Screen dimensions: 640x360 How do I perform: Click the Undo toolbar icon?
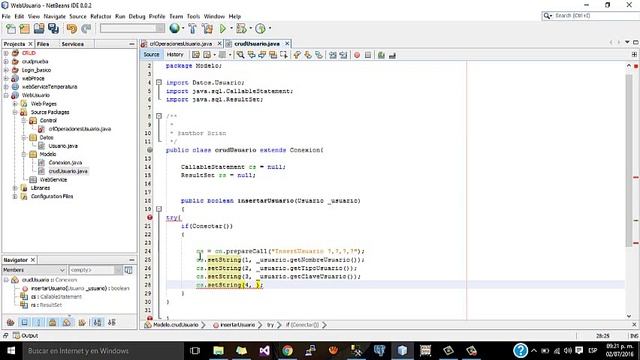pyautogui.click(x=72, y=29)
